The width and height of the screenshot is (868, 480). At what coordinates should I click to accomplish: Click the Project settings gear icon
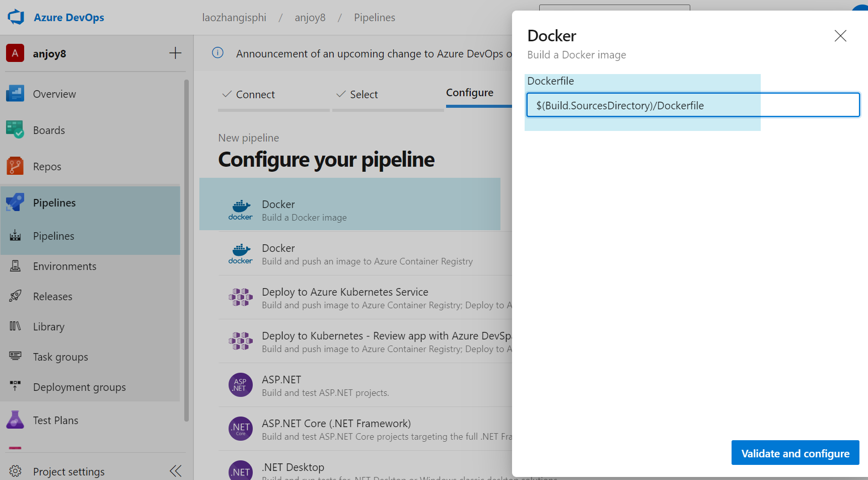[x=15, y=471]
